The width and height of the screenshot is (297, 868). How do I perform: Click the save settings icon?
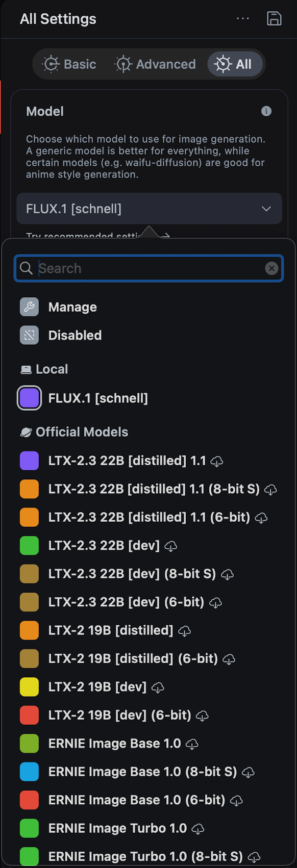tap(274, 18)
